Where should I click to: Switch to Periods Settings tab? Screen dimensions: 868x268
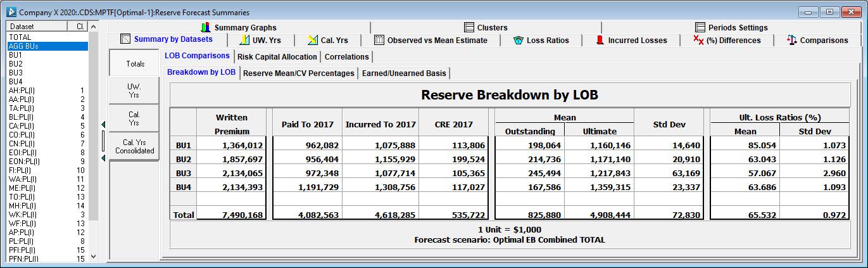tap(733, 27)
